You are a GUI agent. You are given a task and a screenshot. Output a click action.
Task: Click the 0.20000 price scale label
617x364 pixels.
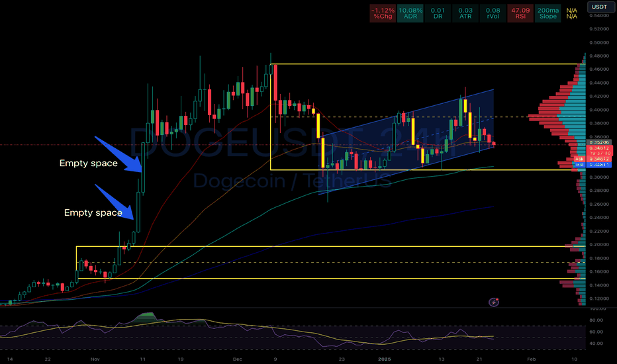599,244
